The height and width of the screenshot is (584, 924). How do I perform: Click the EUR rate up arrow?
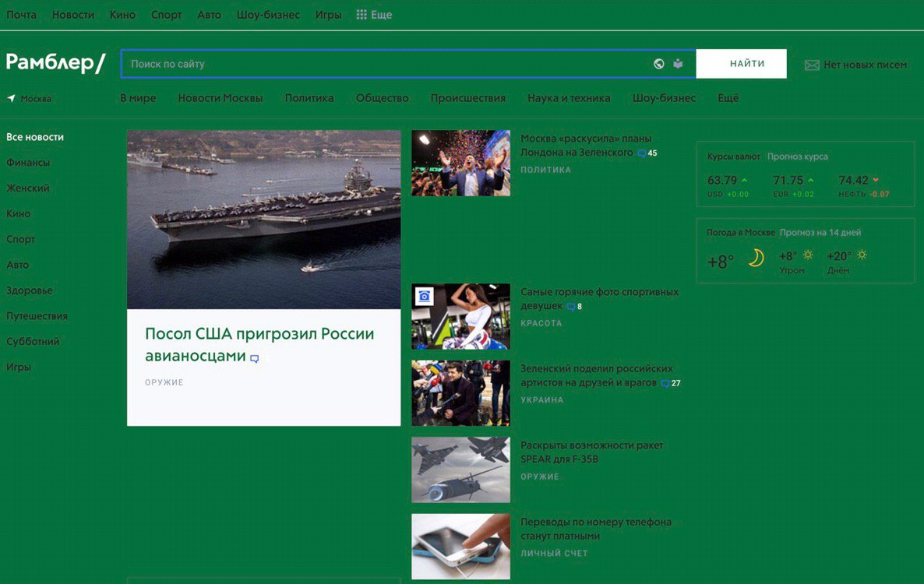click(810, 180)
